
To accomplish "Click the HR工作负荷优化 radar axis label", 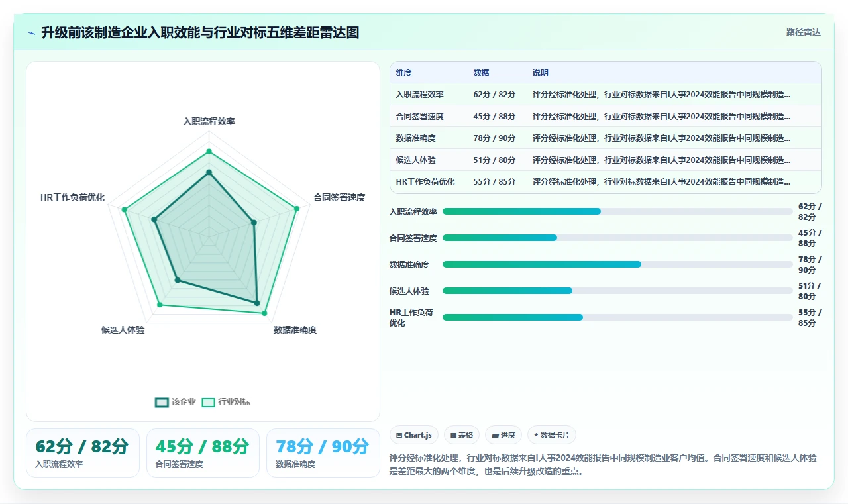I will (73, 197).
